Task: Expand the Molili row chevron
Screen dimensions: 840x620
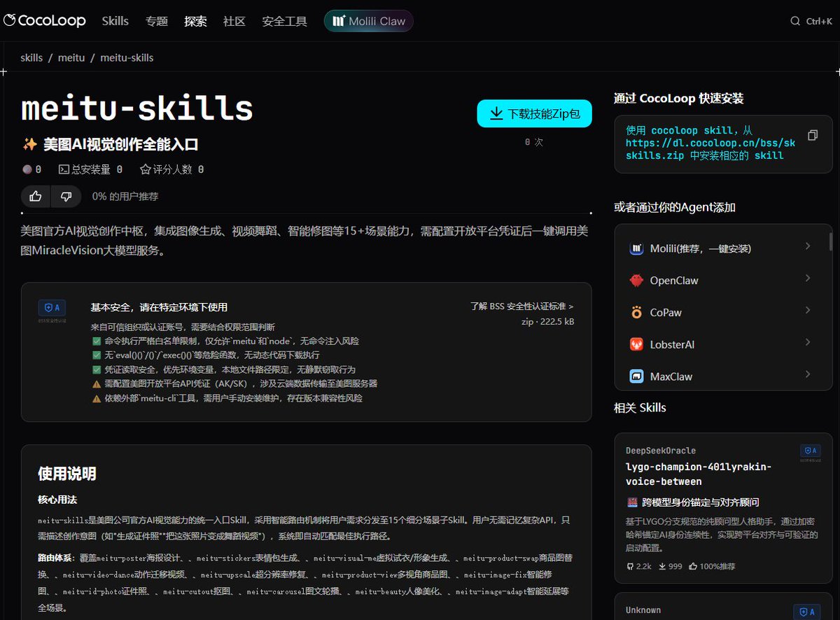Action: tap(808, 246)
